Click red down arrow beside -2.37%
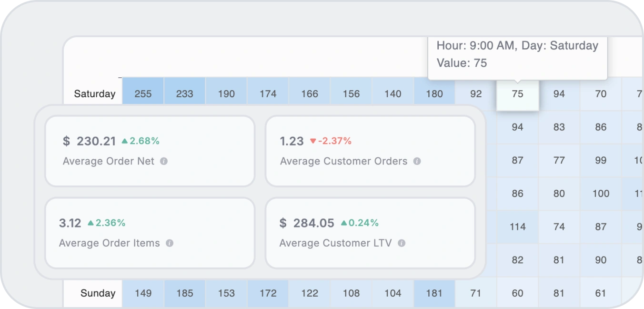This screenshot has width=644, height=309. coord(313,141)
